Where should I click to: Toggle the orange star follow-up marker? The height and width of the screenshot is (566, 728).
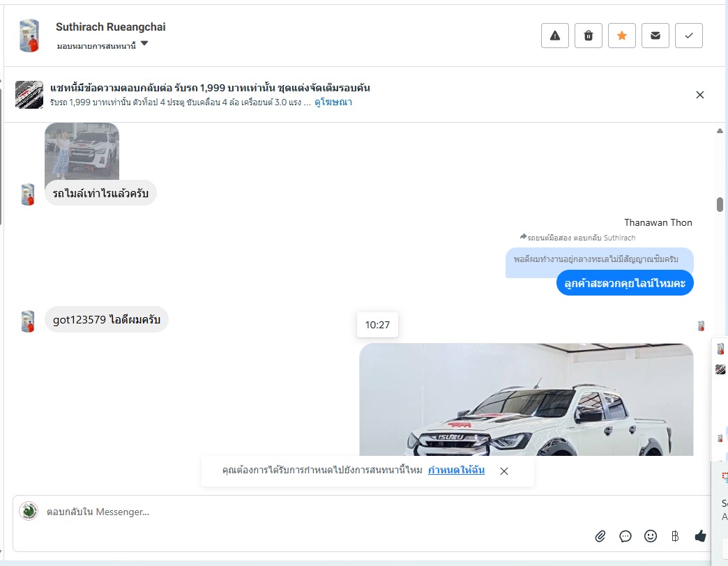point(622,36)
